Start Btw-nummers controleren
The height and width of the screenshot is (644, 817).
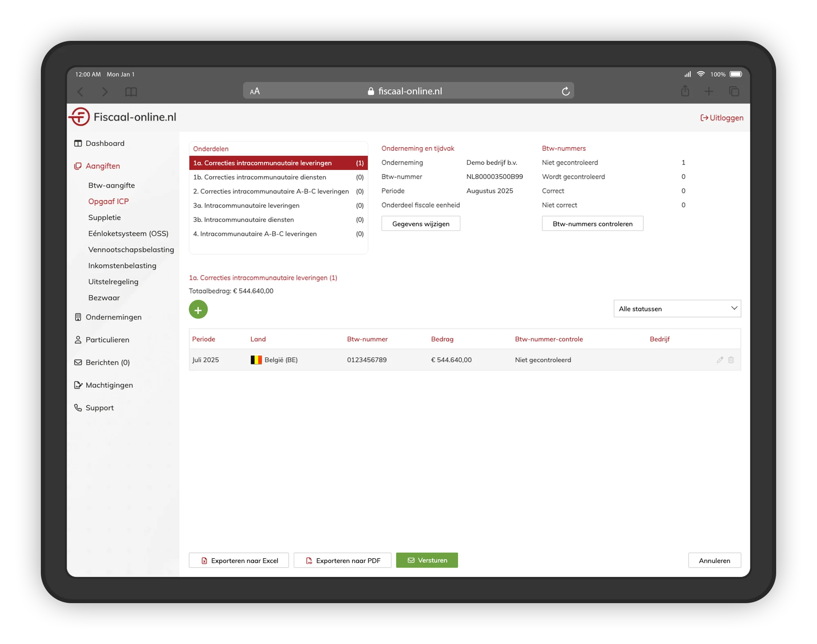click(592, 224)
